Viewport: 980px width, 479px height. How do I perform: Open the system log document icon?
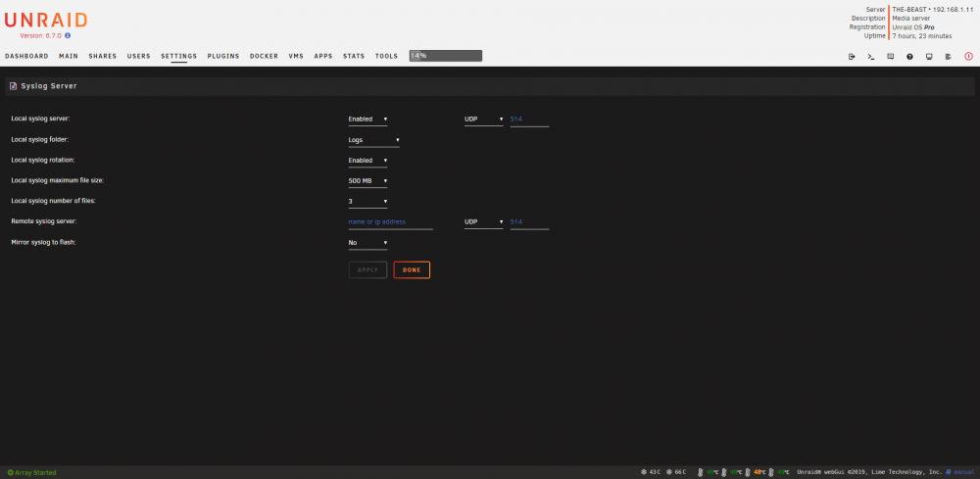pos(948,56)
